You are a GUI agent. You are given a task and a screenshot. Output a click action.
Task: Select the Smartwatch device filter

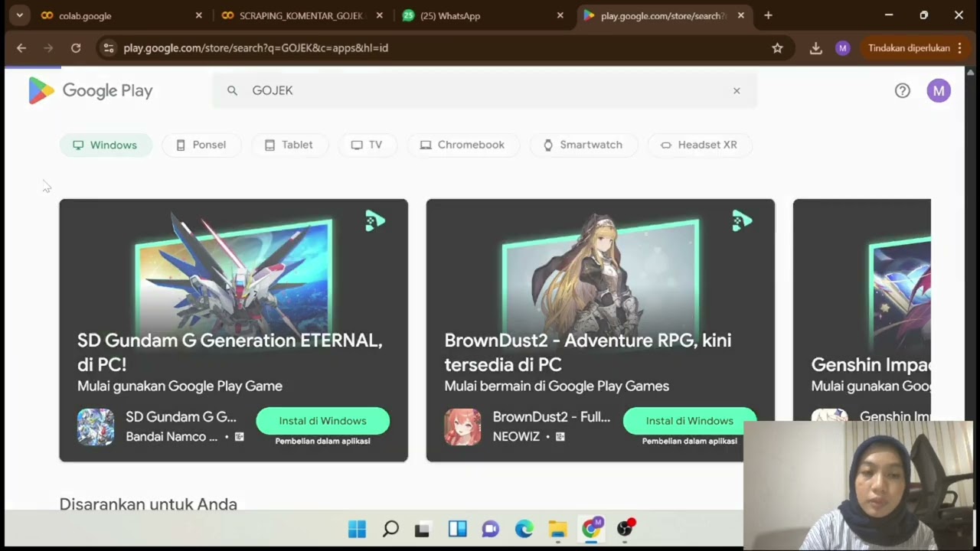583,145
